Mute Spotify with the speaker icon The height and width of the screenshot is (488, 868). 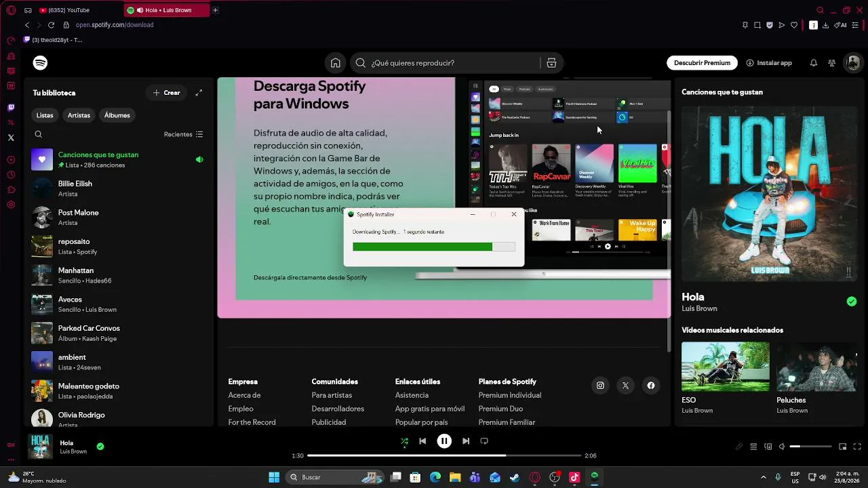(782, 447)
